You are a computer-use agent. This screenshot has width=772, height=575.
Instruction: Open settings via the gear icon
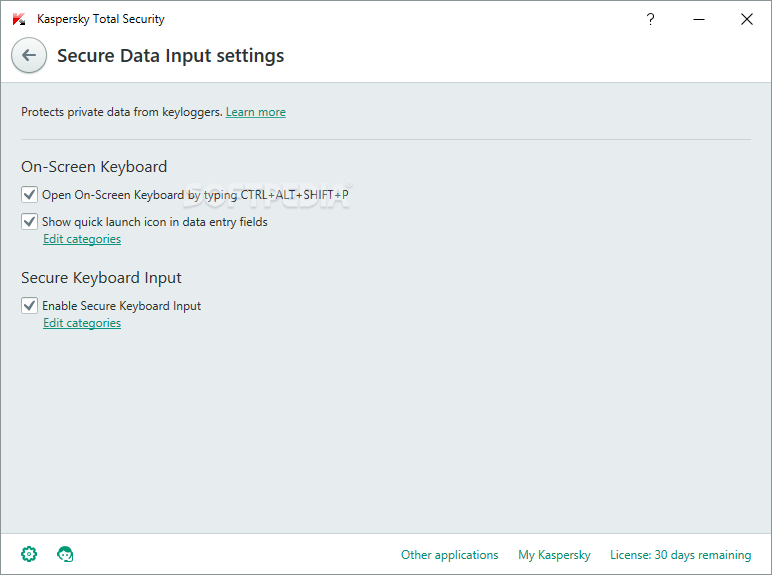(29, 554)
